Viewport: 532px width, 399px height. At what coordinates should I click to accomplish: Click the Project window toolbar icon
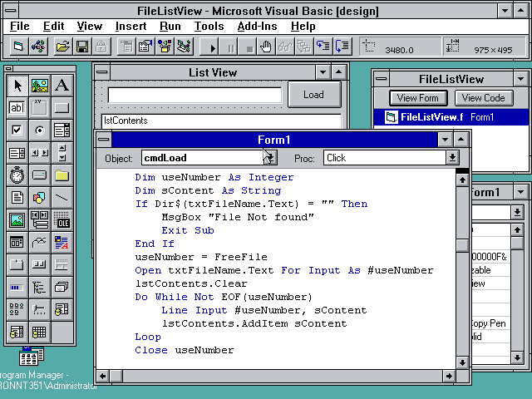tap(185, 47)
